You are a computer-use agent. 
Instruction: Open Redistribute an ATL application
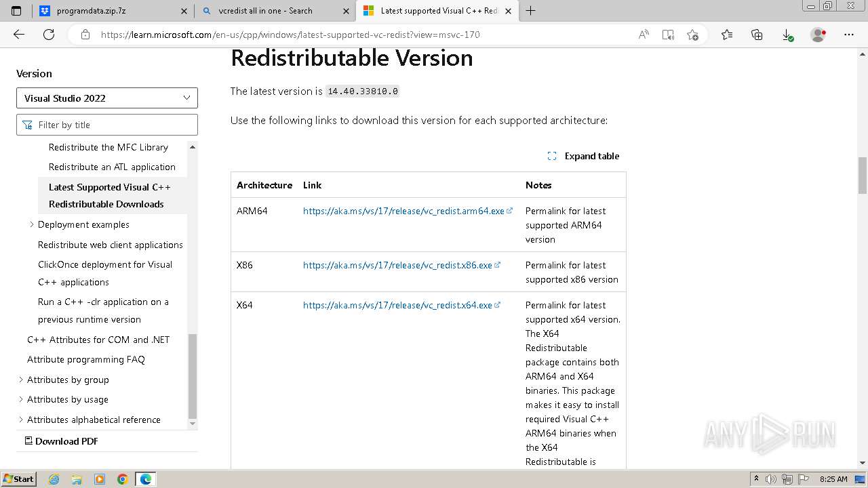click(112, 167)
